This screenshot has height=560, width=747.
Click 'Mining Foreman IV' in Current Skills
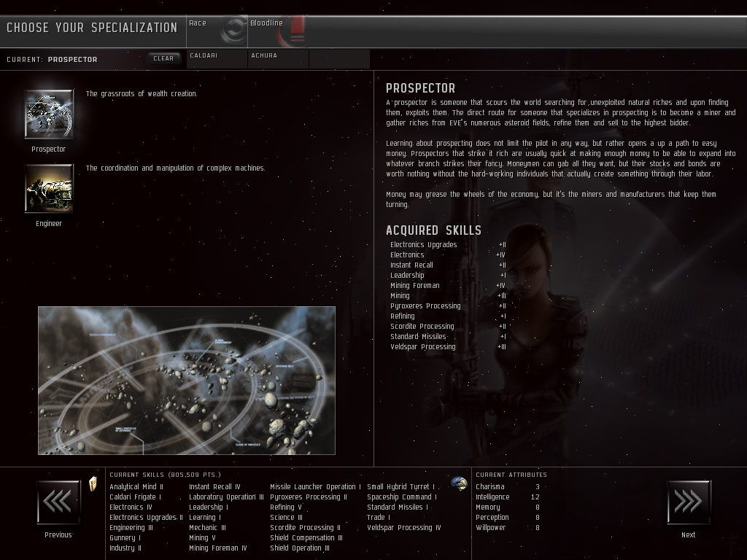pos(218,548)
